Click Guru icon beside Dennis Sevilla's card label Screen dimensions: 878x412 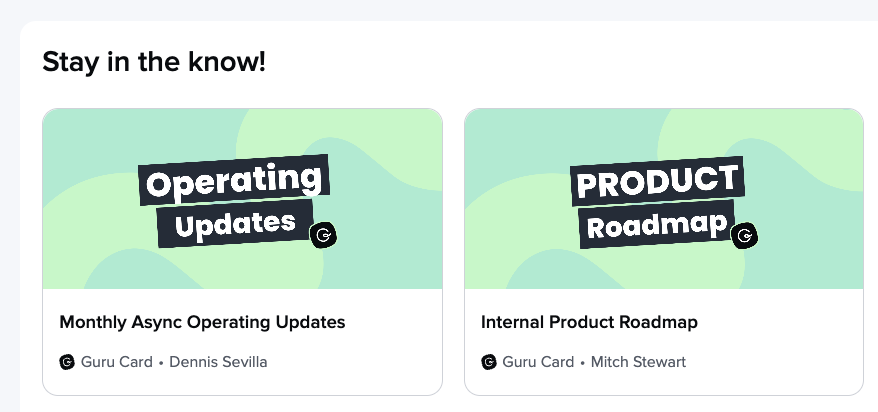click(x=67, y=362)
